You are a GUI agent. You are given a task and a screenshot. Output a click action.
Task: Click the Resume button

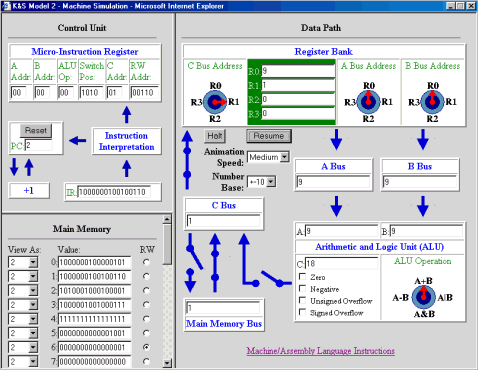click(269, 136)
